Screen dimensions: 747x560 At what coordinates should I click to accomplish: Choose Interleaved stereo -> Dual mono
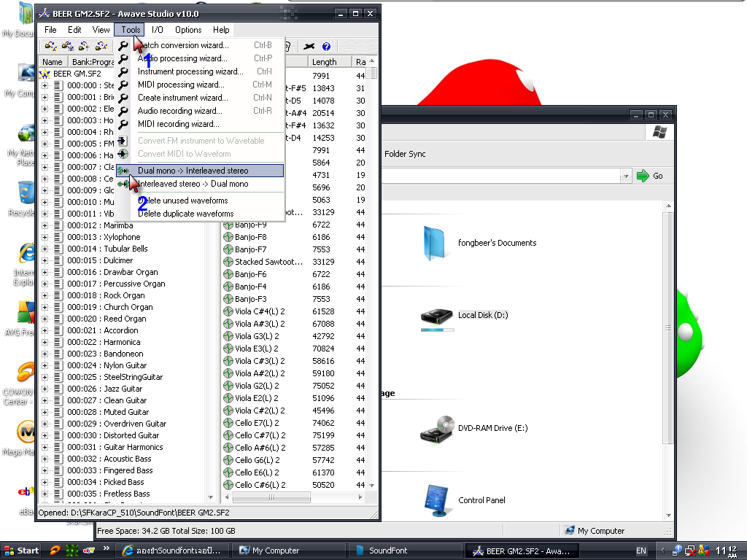(200, 184)
